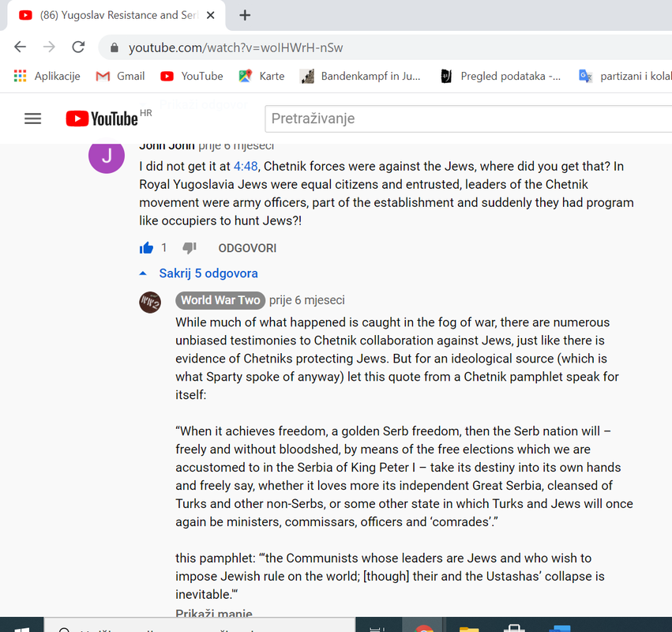Viewport: 672px width, 632px height.
Task: Click the World War Two channel avatar
Action: point(150,303)
